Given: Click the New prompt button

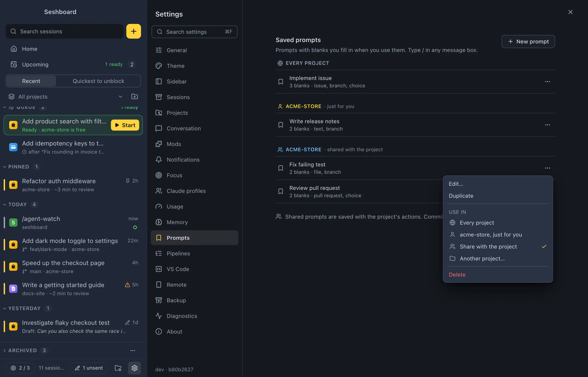Looking at the screenshot, I should (528, 41).
